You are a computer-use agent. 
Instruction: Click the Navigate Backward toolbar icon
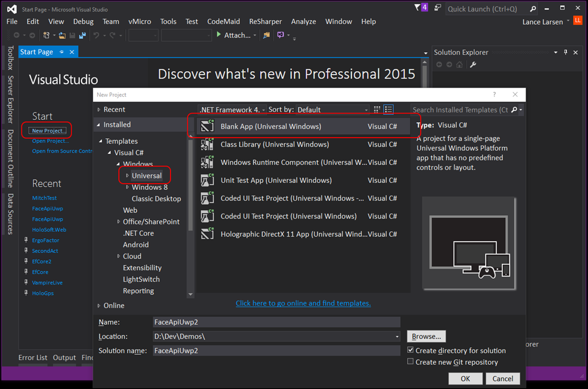(17, 35)
